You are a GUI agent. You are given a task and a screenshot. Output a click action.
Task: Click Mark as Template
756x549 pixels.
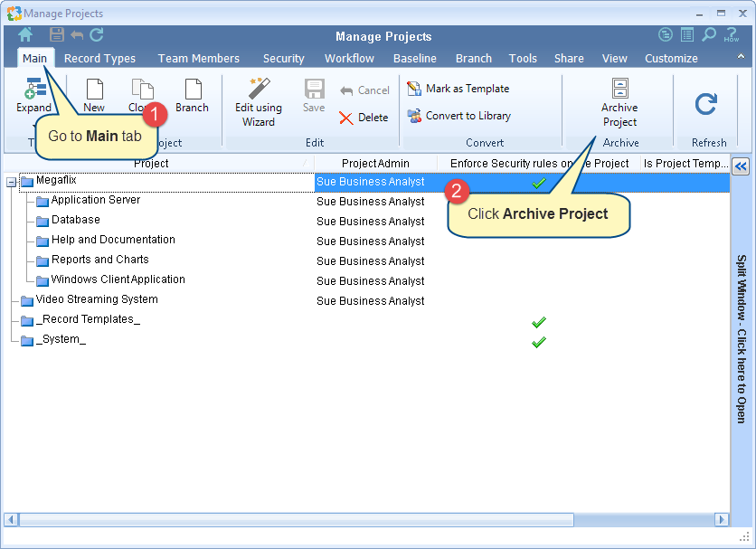(x=458, y=89)
